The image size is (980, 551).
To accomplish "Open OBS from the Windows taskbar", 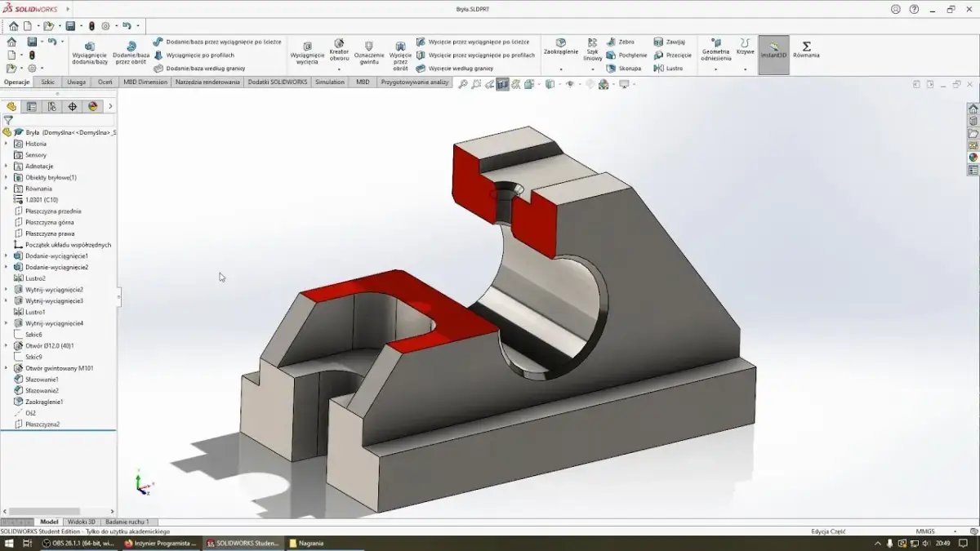I will (78, 543).
